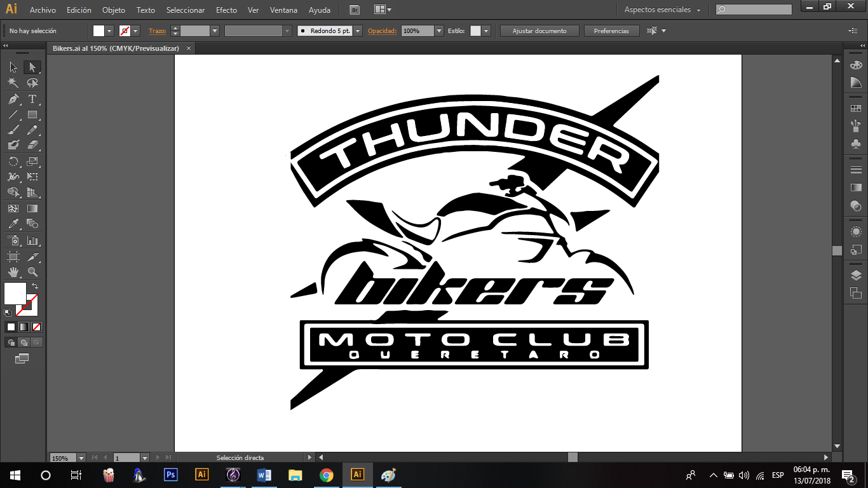The image size is (868, 488).
Task: Open Aspectos esenciales workspace switcher
Action: click(663, 10)
